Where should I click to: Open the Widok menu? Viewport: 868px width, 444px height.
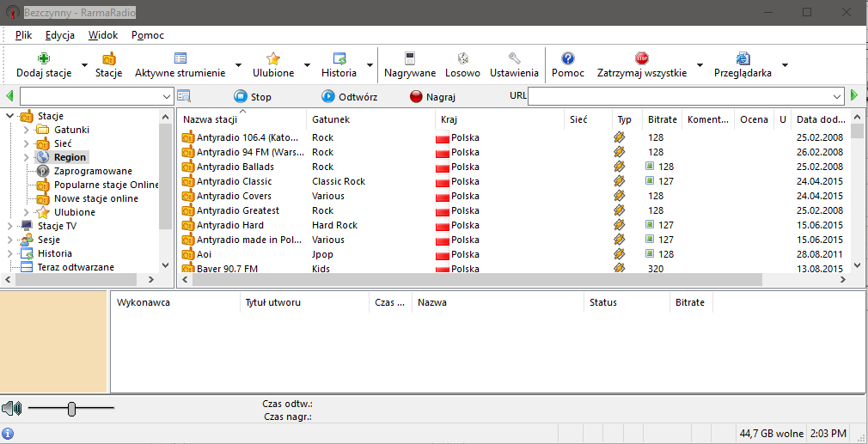103,35
